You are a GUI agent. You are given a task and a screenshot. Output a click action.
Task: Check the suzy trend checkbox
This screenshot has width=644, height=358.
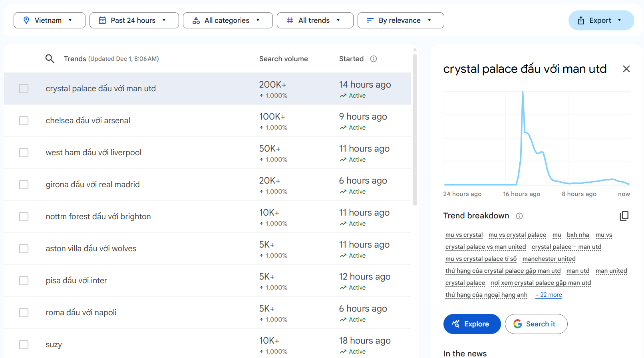click(24, 344)
